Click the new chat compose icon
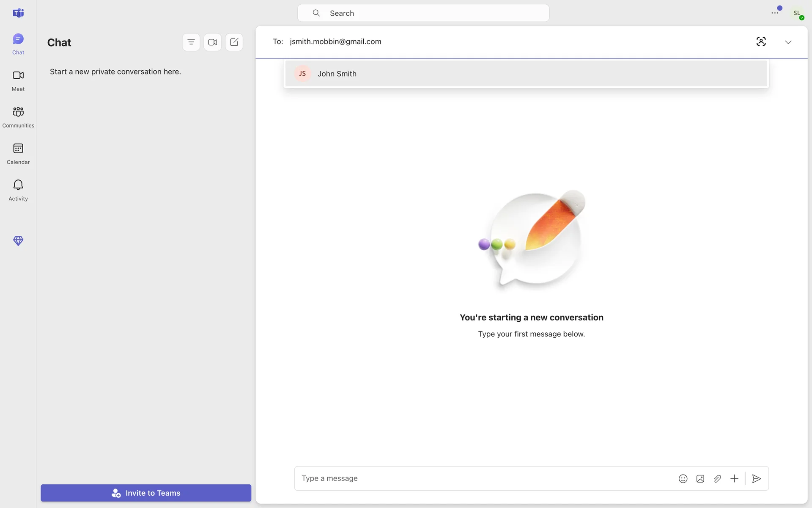Image resolution: width=812 pixels, height=508 pixels. (234, 42)
